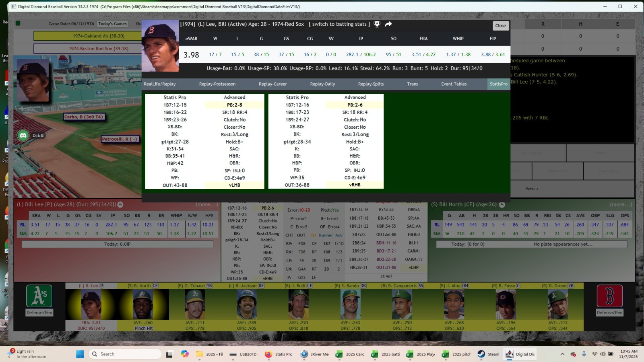
Task: Open the Excel '2025 batti' workbook
Action: coord(385,354)
